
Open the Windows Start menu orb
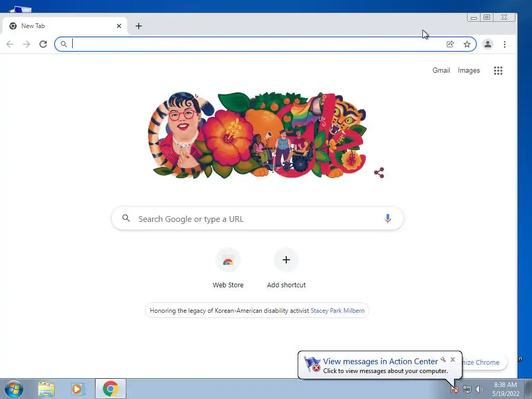pyautogui.click(x=14, y=389)
